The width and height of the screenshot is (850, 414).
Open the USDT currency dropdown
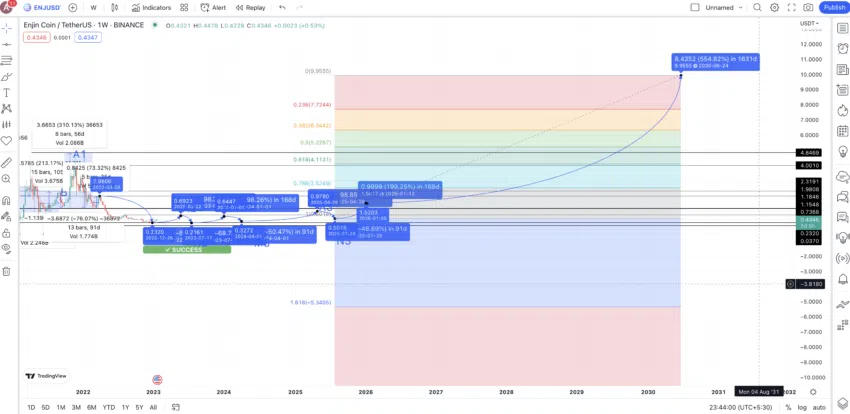(809, 23)
